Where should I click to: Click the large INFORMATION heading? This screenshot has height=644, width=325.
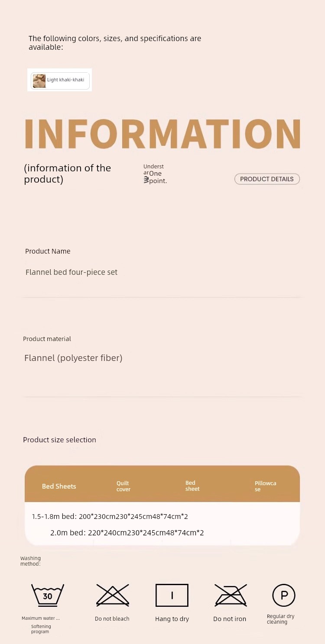point(162,133)
